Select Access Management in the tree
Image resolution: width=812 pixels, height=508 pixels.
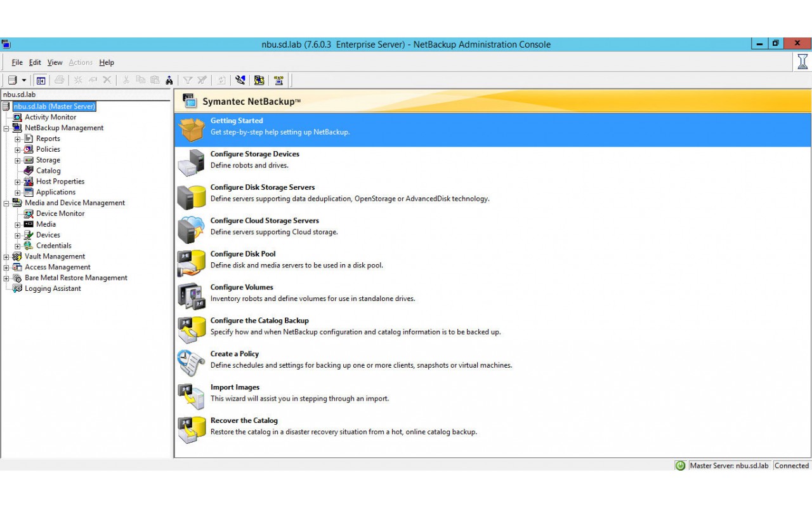[58, 267]
